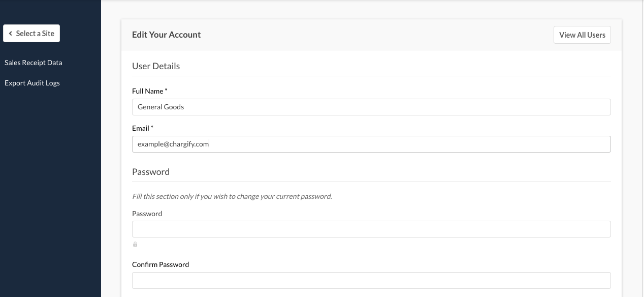Click the Password field label above the input
The height and width of the screenshot is (297, 644).
click(x=147, y=214)
